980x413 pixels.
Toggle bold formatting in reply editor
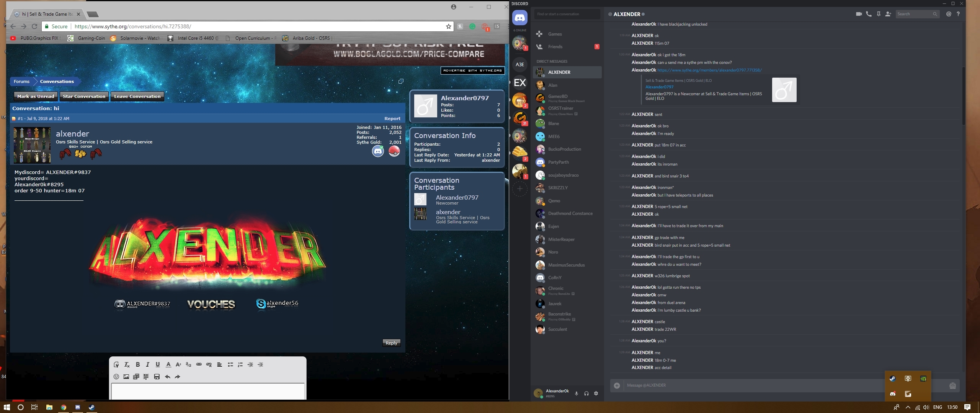pyautogui.click(x=138, y=364)
